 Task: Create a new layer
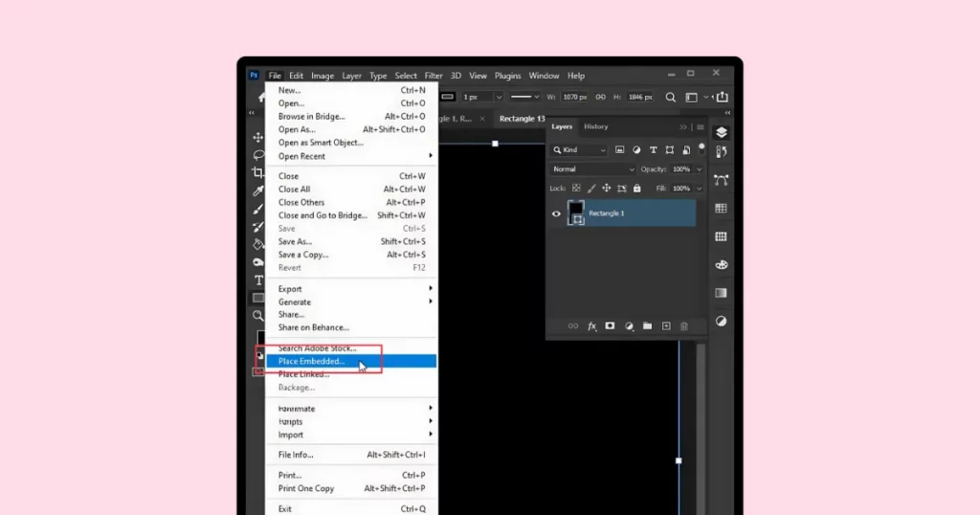[666, 326]
